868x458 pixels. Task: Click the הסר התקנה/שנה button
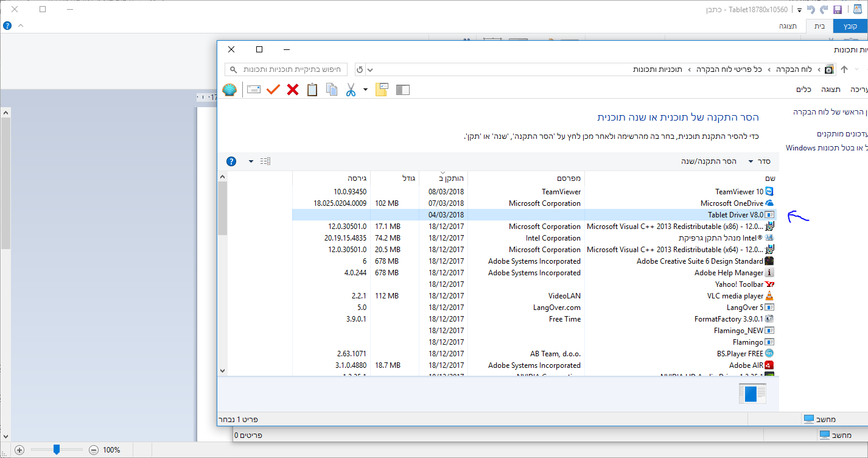tap(709, 161)
